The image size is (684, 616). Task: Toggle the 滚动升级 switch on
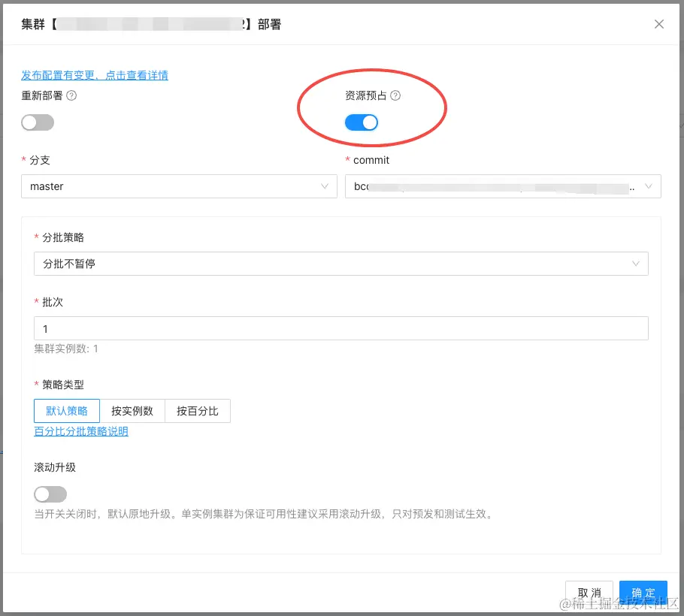coord(50,494)
